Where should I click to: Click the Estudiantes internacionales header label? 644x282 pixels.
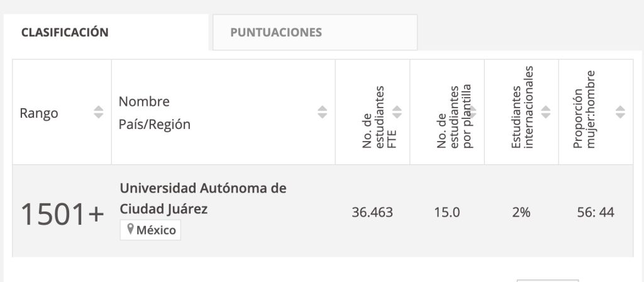(x=522, y=107)
